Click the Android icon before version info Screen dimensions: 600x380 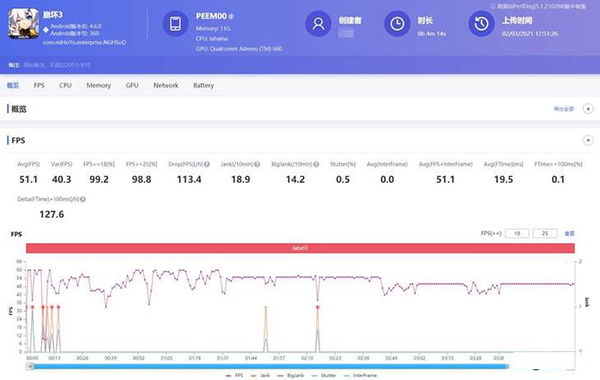click(x=46, y=29)
